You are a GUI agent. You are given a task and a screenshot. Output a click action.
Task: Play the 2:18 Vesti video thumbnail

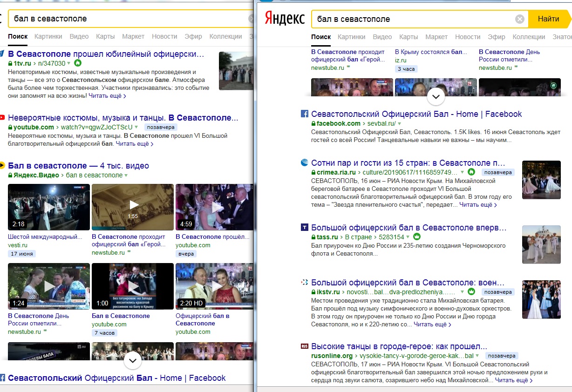[49, 207]
